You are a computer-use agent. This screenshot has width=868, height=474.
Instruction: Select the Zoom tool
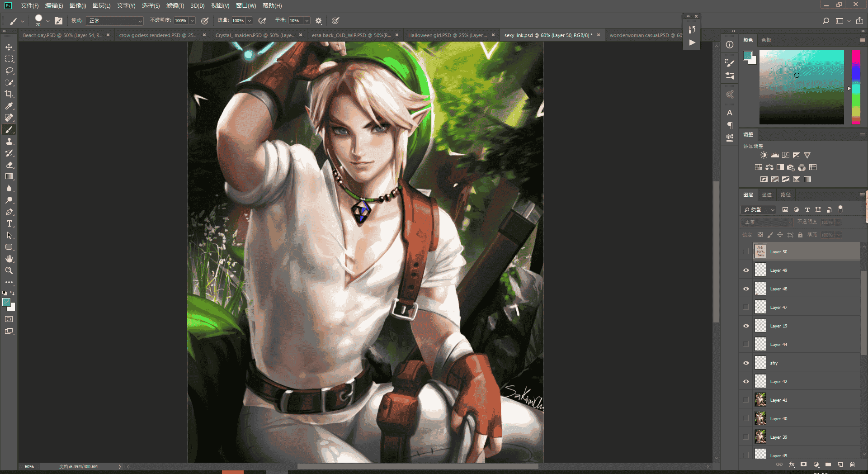9,270
